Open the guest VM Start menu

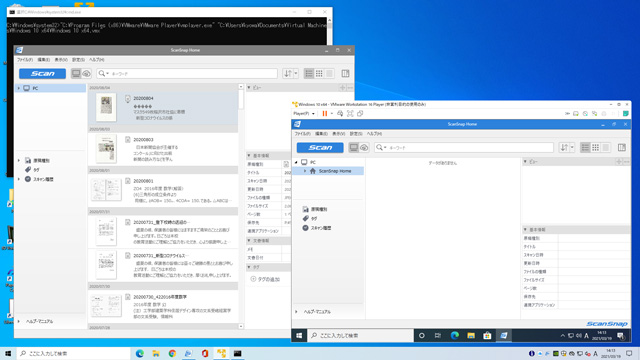(x=299, y=336)
